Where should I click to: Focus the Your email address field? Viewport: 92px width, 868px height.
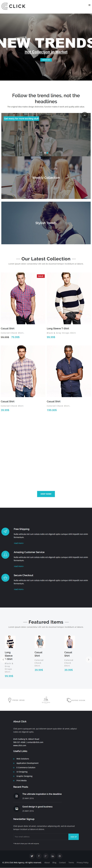click(x=41, y=836)
